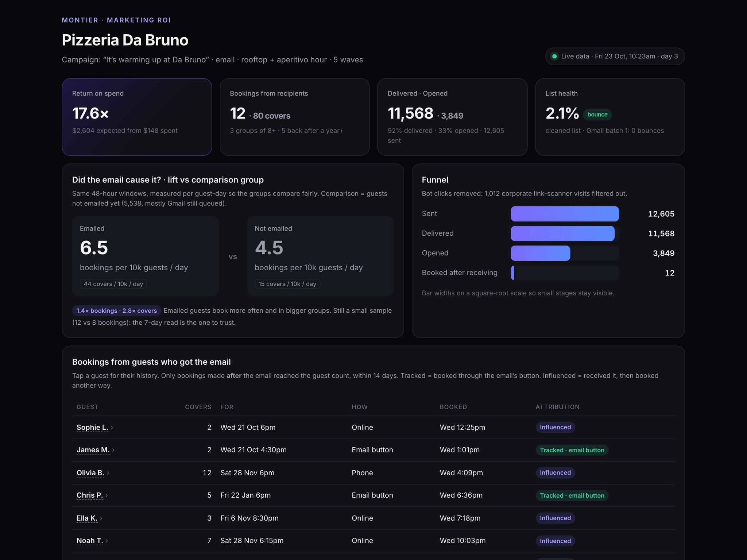
Task: Click the BOOKED column header
Action: click(x=453, y=407)
